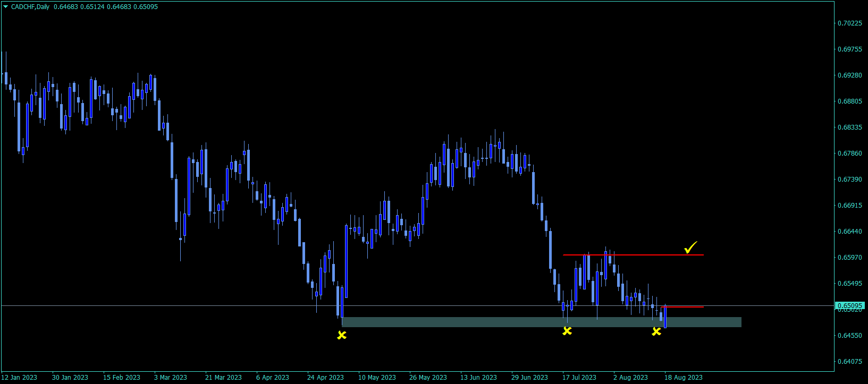This screenshot has height=384, width=868.
Task: Click the 3 Mar 2023 date label
Action: (x=171, y=378)
